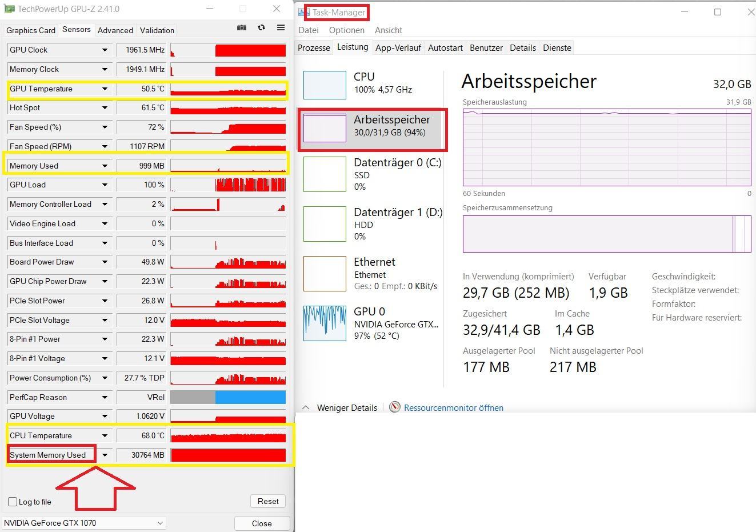
Task: Open the NVIDIA GeForce GTX 1070 selector
Action: (84, 523)
